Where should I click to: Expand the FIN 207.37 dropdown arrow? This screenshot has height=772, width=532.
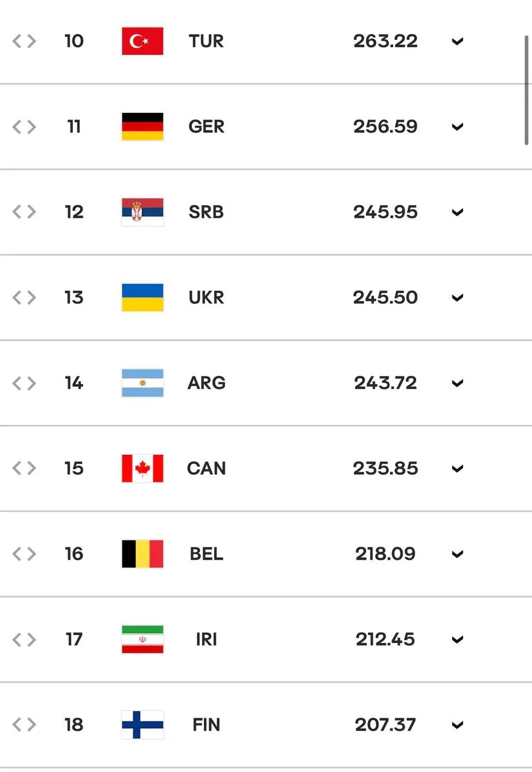tap(458, 725)
